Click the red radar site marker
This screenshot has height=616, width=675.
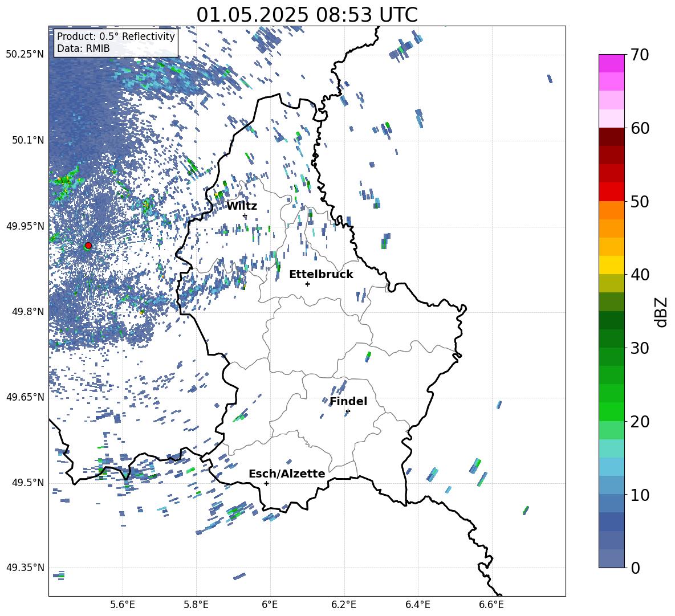(88, 246)
